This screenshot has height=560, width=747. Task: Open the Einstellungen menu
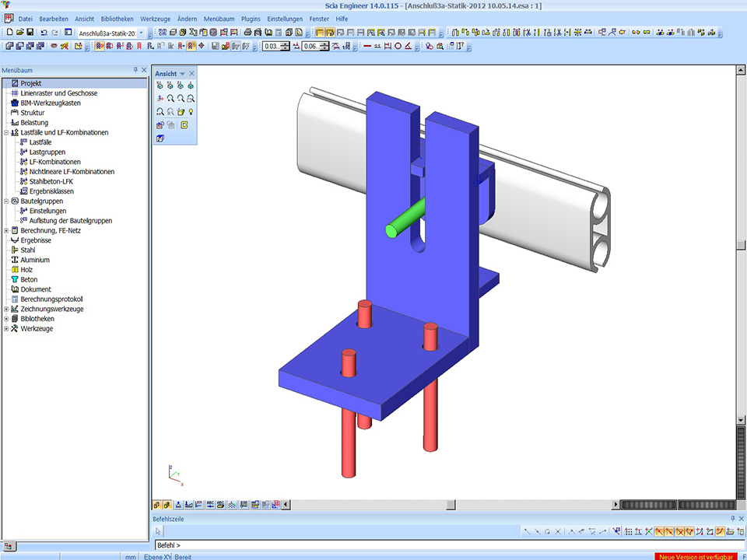pyautogui.click(x=285, y=18)
